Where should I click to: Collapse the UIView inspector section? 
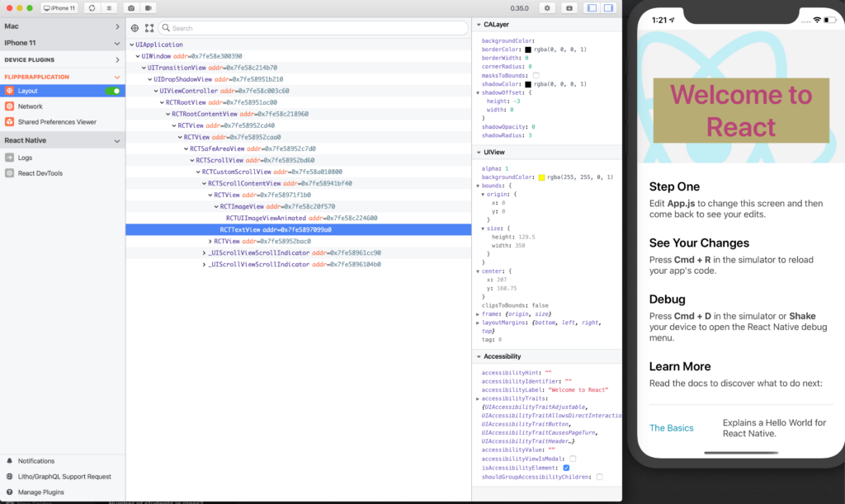[479, 153]
